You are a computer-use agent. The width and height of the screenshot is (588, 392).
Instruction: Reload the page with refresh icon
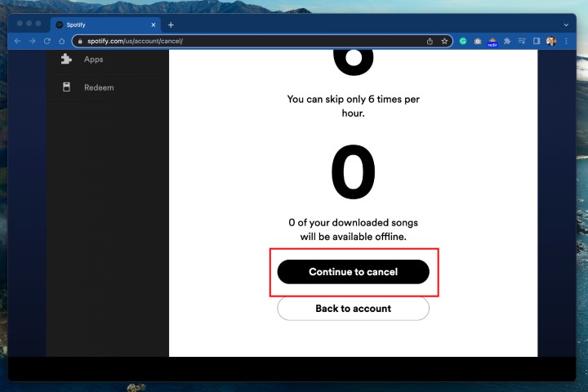(x=47, y=41)
